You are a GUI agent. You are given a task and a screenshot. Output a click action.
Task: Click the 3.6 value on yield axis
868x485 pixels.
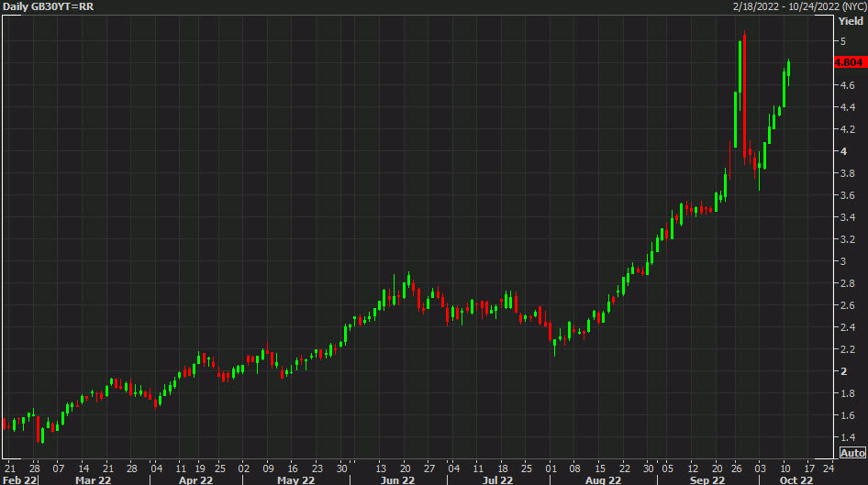[847, 195]
